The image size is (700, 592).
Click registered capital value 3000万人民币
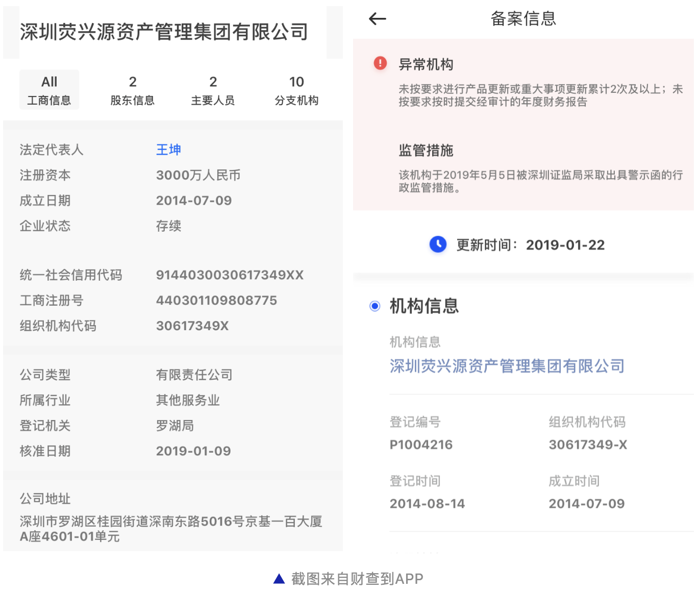(x=198, y=175)
